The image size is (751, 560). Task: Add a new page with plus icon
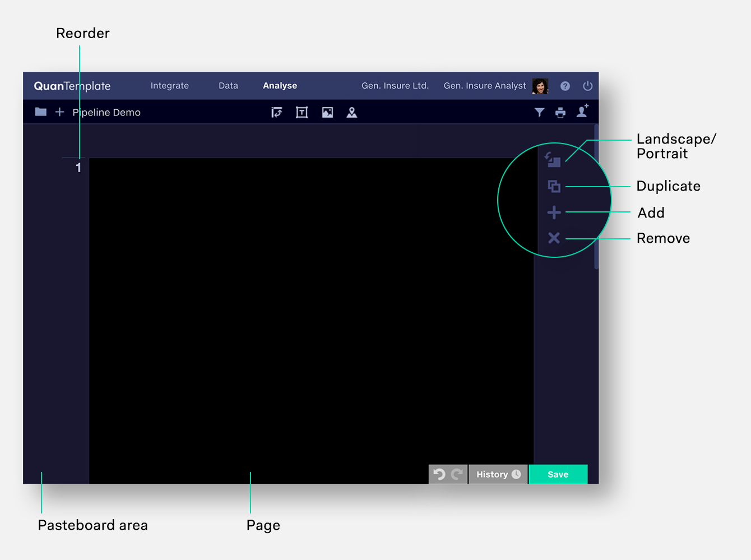click(x=554, y=212)
